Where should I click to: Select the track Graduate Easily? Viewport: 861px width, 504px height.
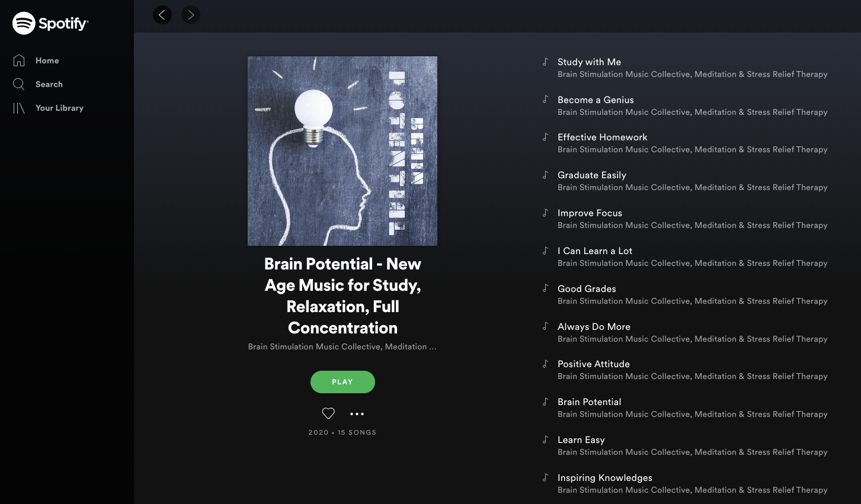[591, 175]
